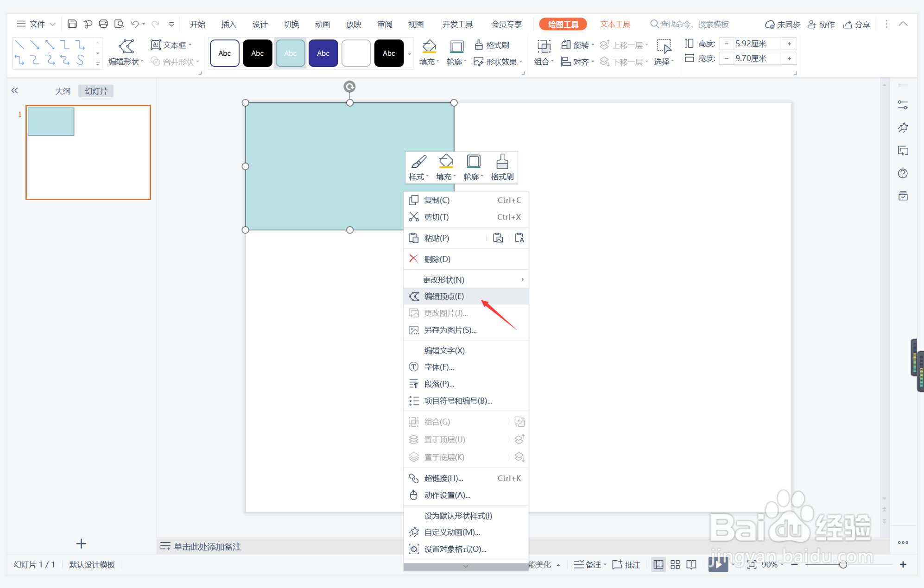Click the Format Painter (格式刷) in ribbon
This screenshot has height=588, width=924.
click(x=492, y=45)
